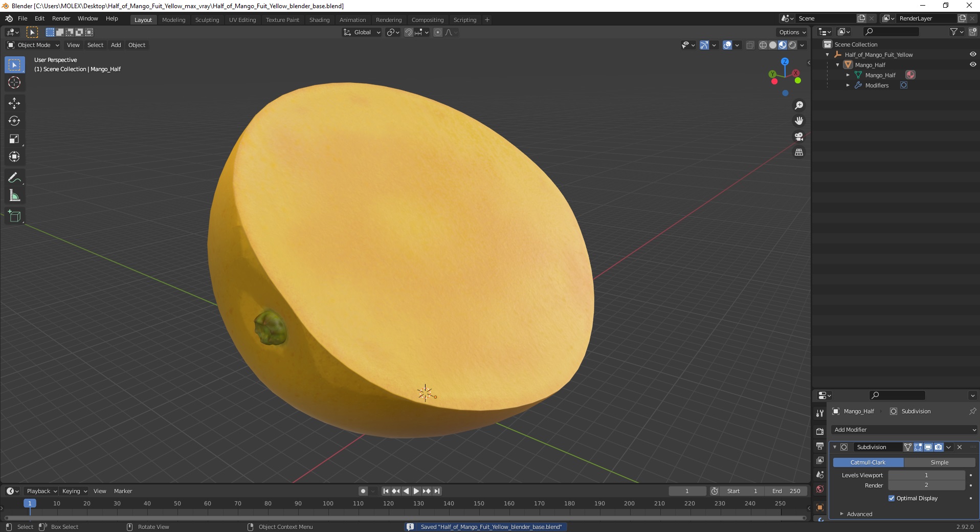Toggle Optimal Display checkbox

892,498
